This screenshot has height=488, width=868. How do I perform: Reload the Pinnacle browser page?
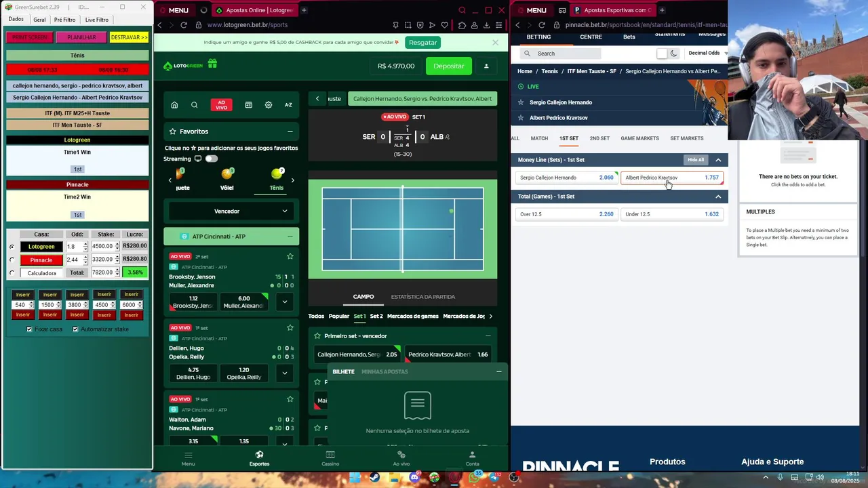pyautogui.click(x=541, y=25)
